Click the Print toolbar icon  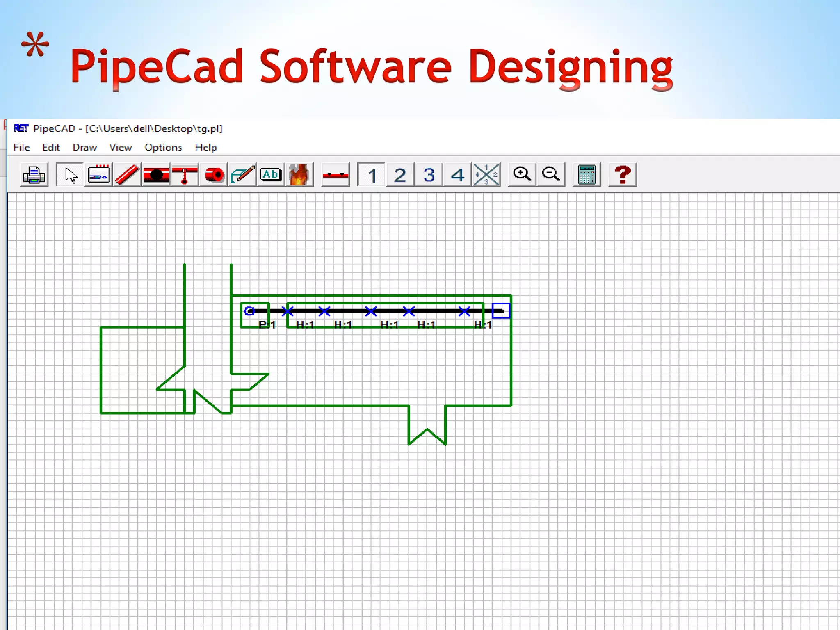pos(34,175)
